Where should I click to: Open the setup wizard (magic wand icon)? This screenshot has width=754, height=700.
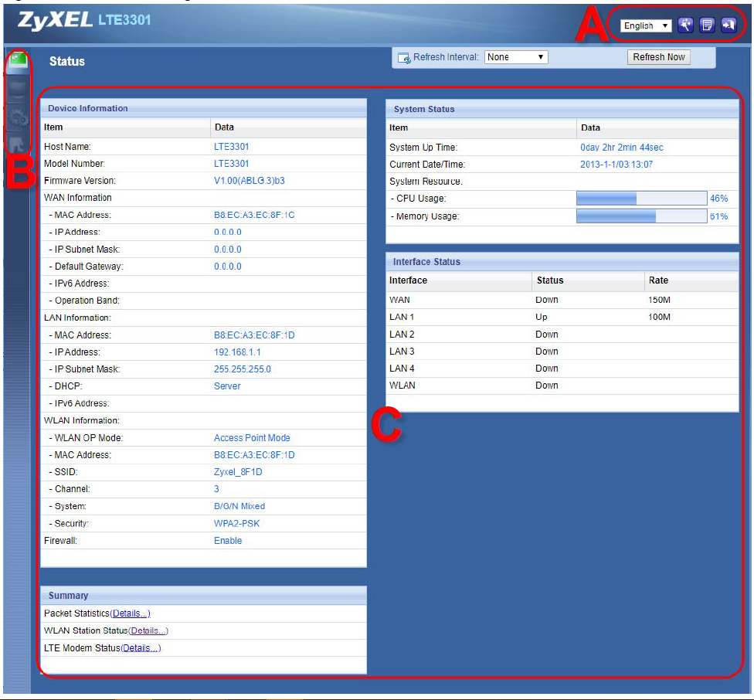tap(685, 25)
